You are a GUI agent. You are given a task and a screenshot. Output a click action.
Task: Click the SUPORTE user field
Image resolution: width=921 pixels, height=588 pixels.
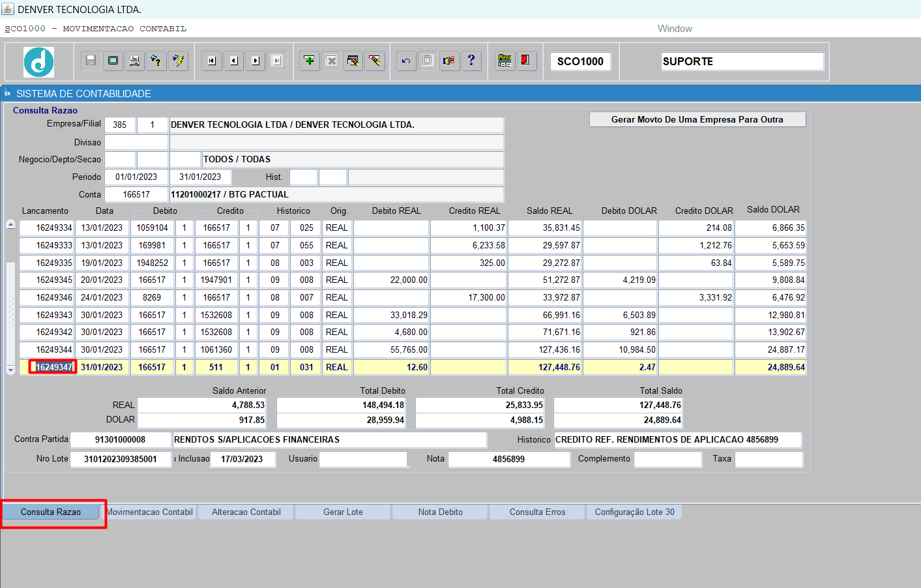point(742,61)
